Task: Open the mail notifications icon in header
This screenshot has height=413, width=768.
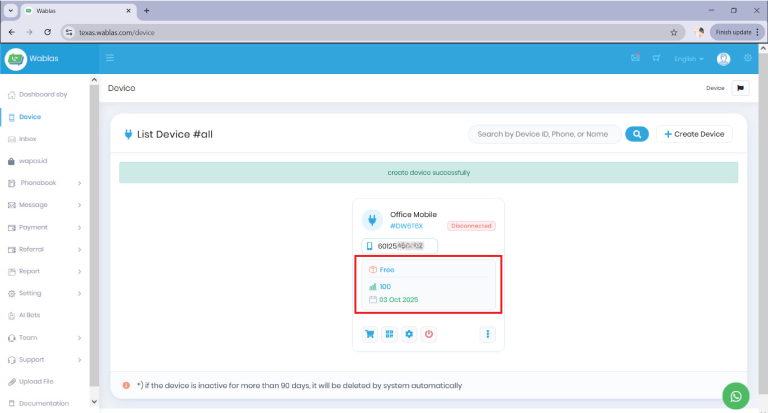Action: point(635,59)
